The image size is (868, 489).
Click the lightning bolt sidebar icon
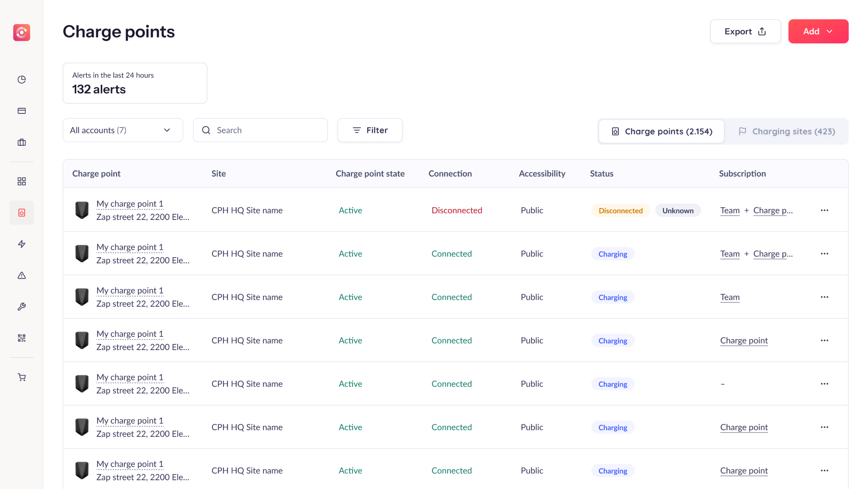[22, 244]
